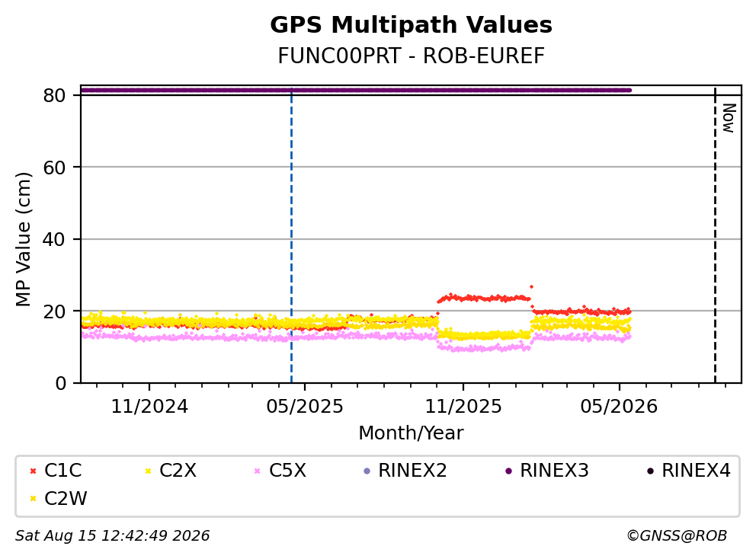This screenshot has width=756, height=559.
Task: Click the purple RINEX3 line at top
Action: 356,90
